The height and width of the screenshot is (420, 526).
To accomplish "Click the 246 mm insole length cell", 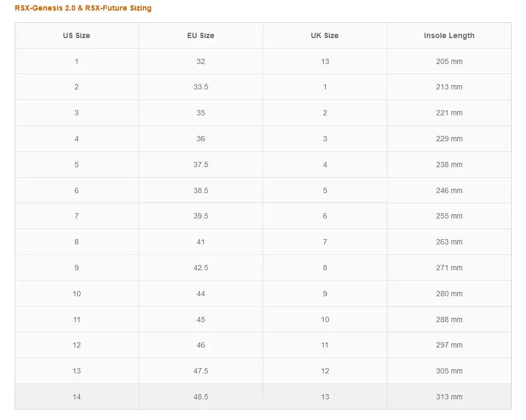I will [x=449, y=190].
